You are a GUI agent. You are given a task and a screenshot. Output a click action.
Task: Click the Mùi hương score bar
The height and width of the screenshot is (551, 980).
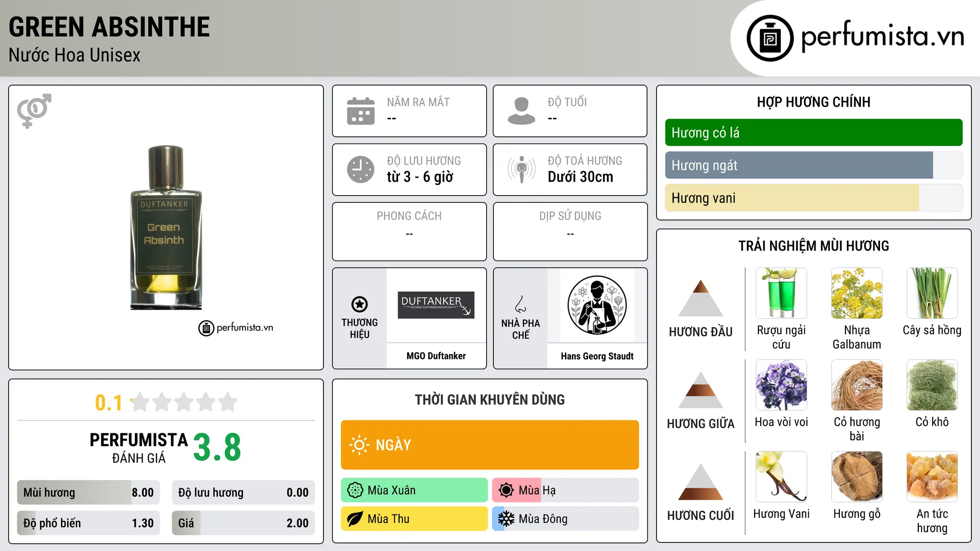click(x=89, y=493)
